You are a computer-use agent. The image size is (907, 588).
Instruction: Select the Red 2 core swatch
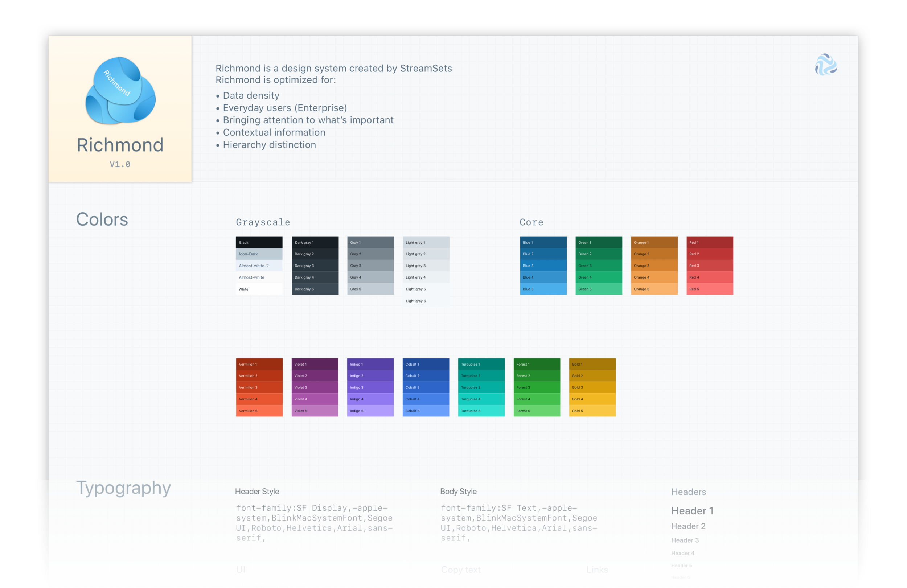[x=709, y=254]
